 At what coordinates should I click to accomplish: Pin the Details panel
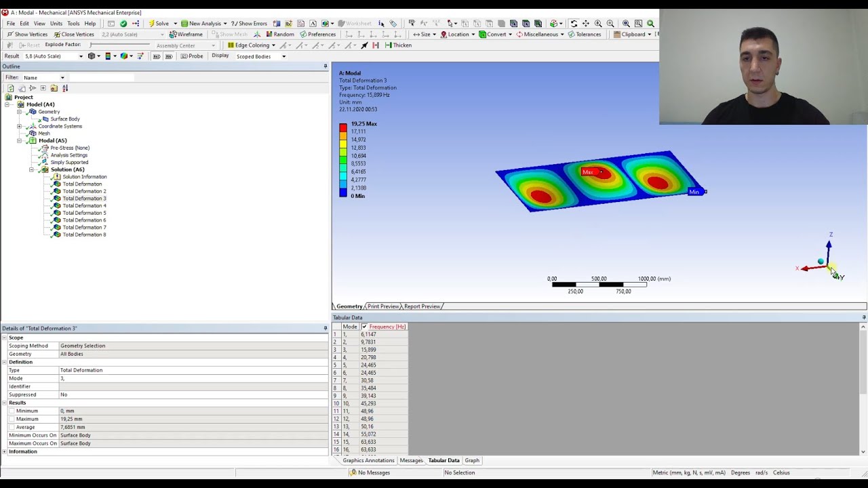(x=325, y=328)
